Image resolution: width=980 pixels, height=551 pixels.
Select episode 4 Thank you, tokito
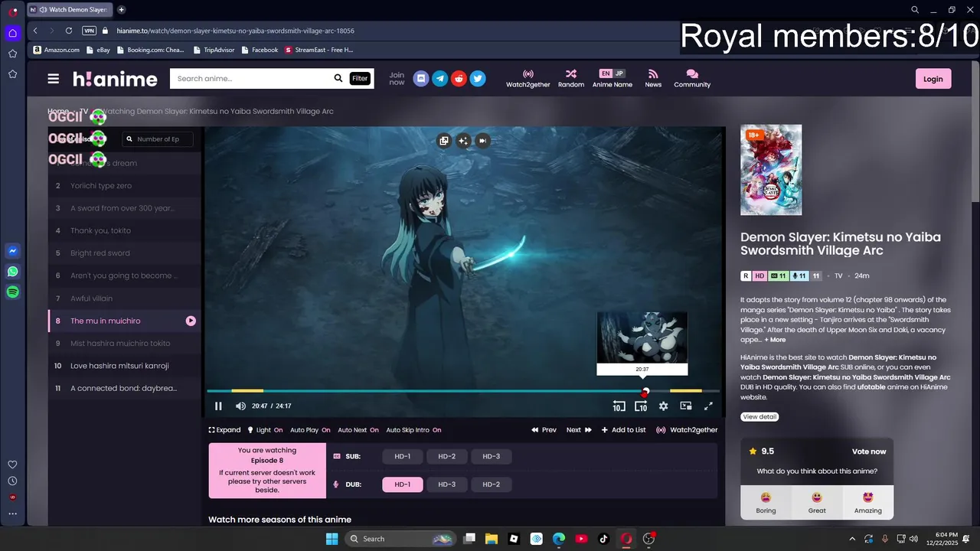[x=125, y=230]
